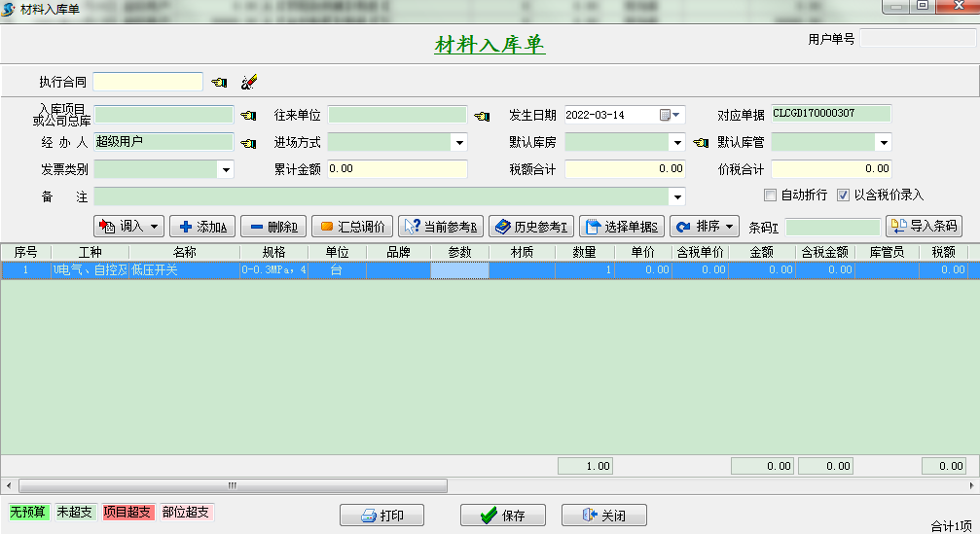The height and width of the screenshot is (534, 980).
Task: Click hand lookup icon next to 入库项目 field
Action: coord(248,116)
